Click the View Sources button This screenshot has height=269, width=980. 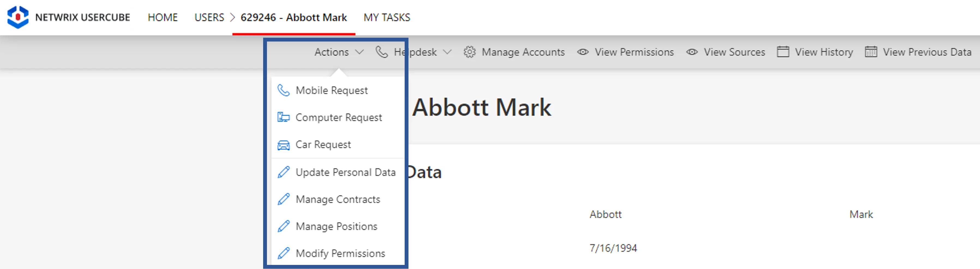click(725, 52)
